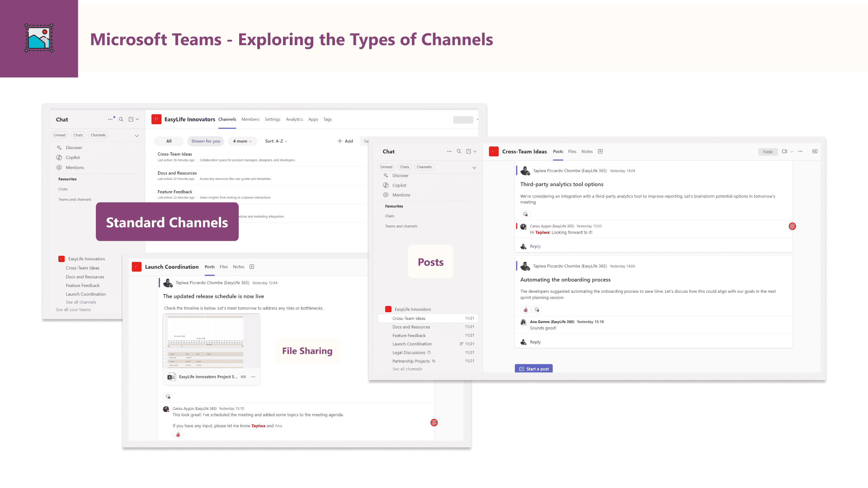This screenshot has height=488, width=868.
Task: Open the Files tab in Launch Coordination
Action: tap(224, 267)
